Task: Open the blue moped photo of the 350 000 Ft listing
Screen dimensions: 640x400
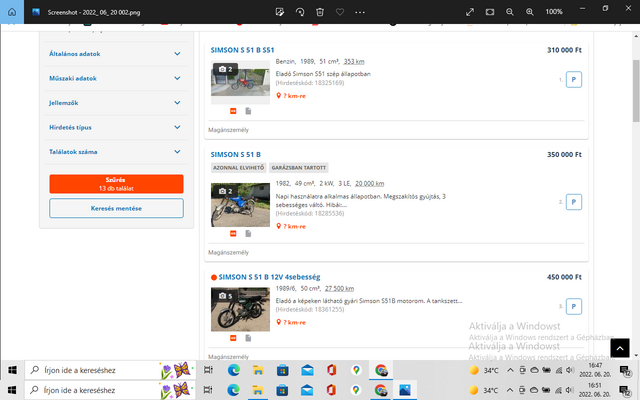Action: coord(240,205)
